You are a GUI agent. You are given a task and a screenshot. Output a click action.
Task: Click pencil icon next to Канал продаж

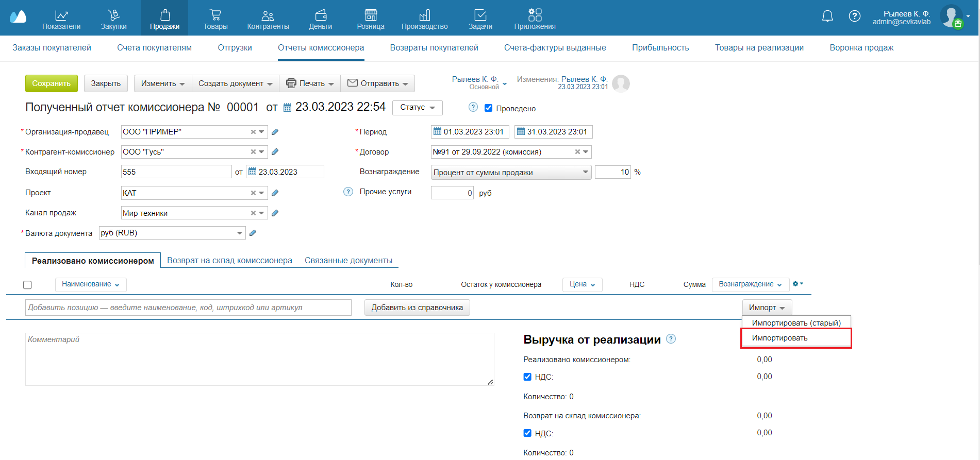click(275, 213)
